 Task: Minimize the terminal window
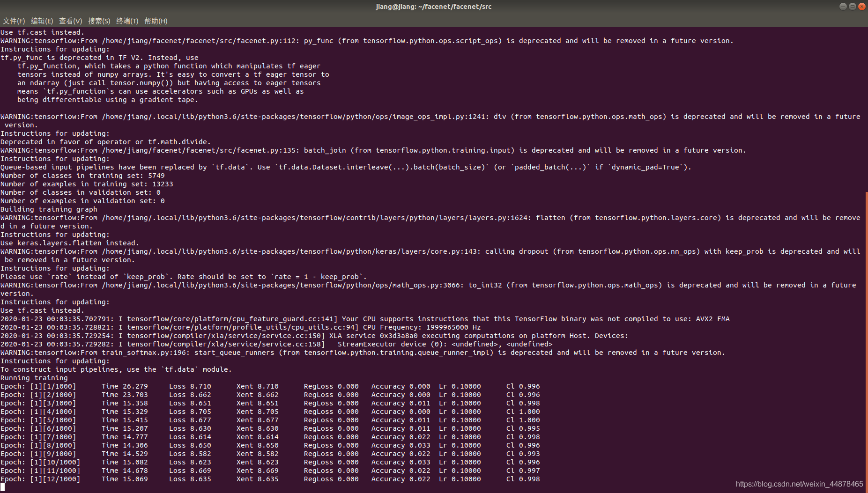pos(843,7)
